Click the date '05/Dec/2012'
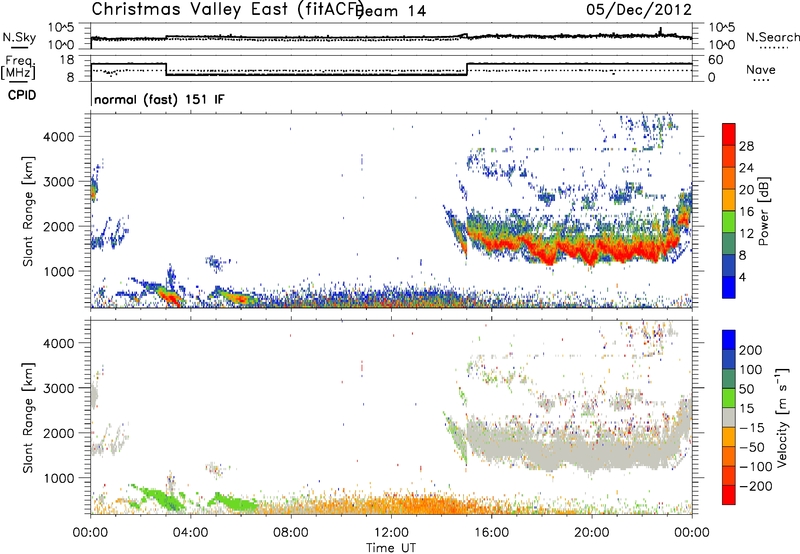This screenshot has height=554, width=800. 639,9
